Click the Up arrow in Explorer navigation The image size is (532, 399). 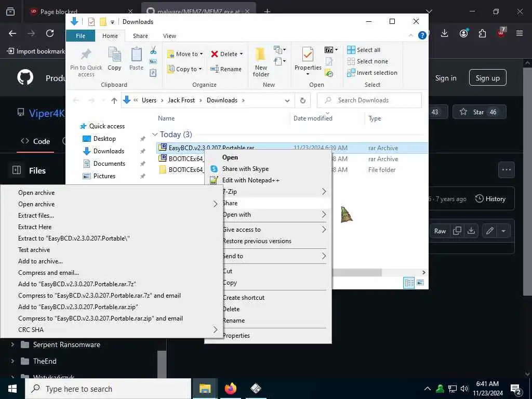tap(114, 100)
